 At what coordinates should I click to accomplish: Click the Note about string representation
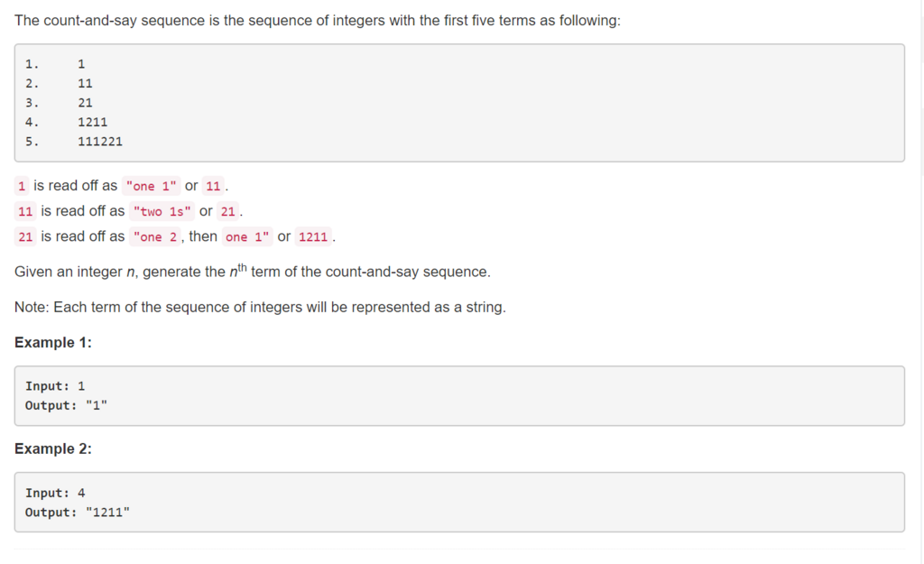[260, 307]
